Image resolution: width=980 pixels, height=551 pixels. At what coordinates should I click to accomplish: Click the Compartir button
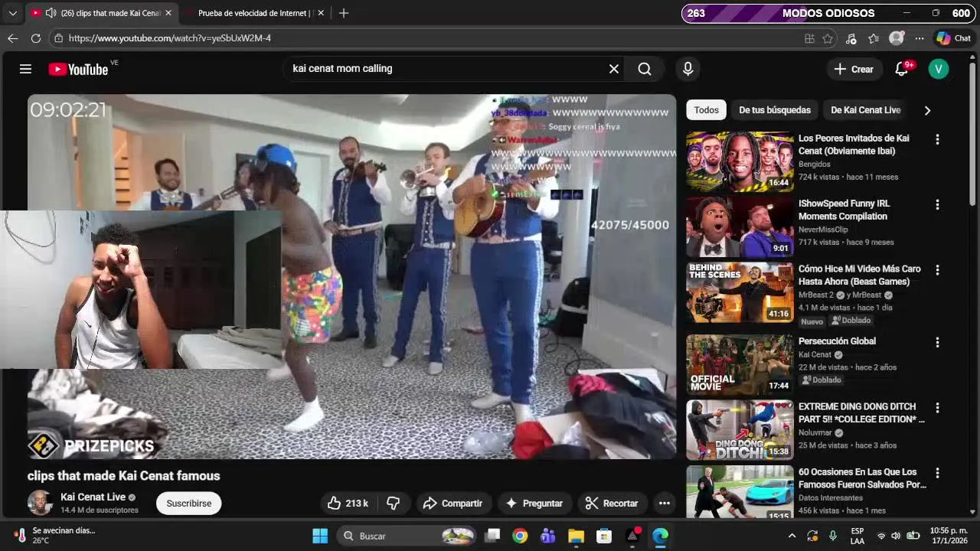(x=452, y=503)
